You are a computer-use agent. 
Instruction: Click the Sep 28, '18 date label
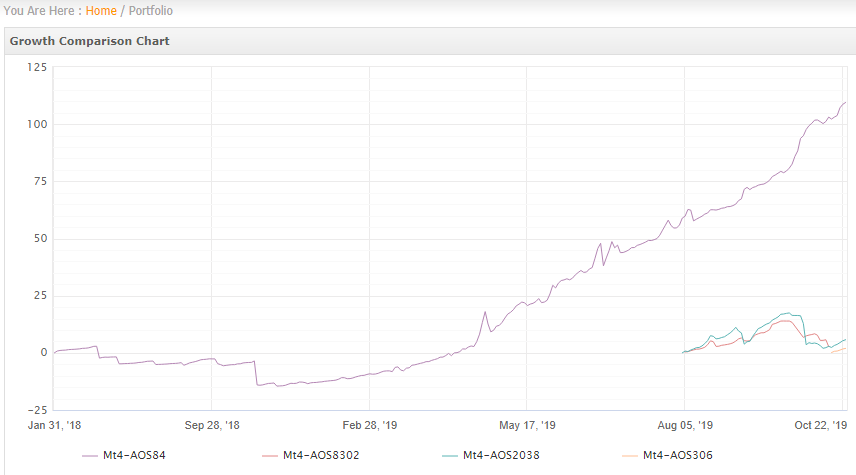coord(212,425)
